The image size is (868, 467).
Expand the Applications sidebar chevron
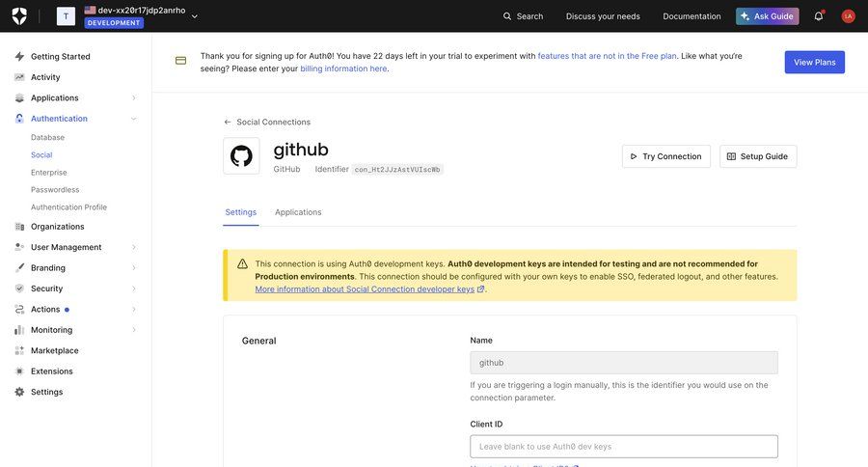click(133, 98)
